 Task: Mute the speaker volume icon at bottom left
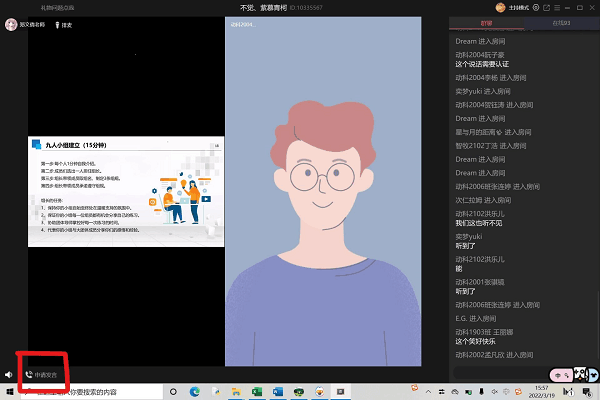click(x=8, y=374)
